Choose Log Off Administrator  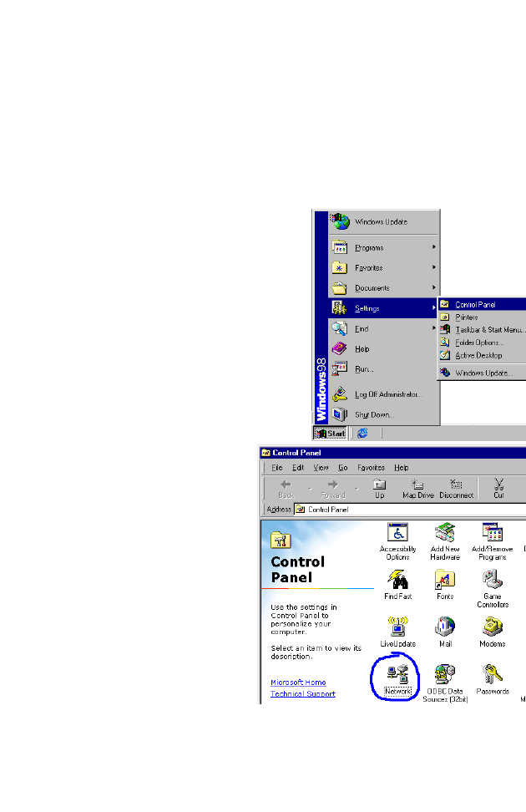(383, 394)
